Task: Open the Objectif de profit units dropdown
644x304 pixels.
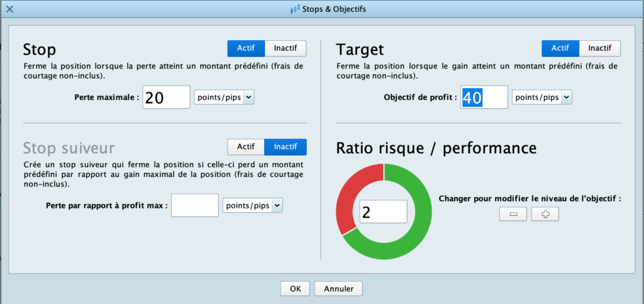Action: coord(542,97)
